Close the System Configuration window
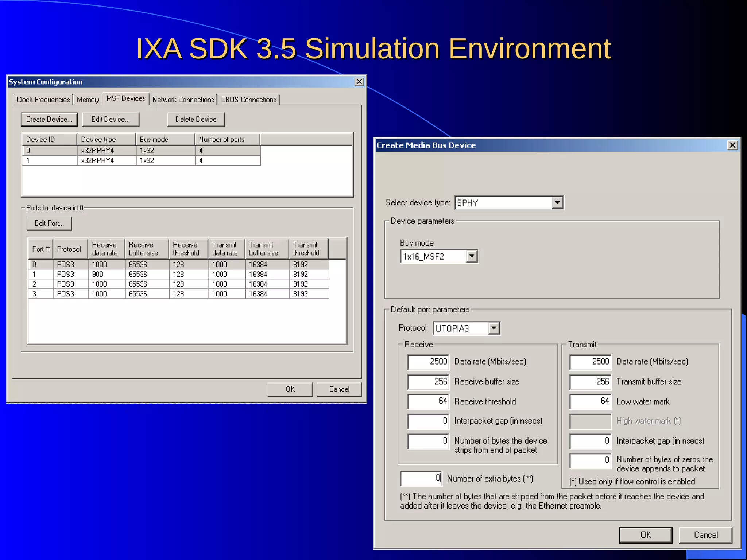The image size is (747, 560). tap(359, 82)
